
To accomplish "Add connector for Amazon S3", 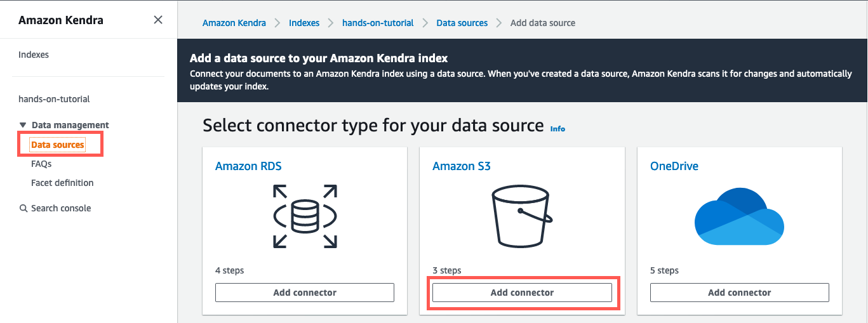I will pos(522,293).
